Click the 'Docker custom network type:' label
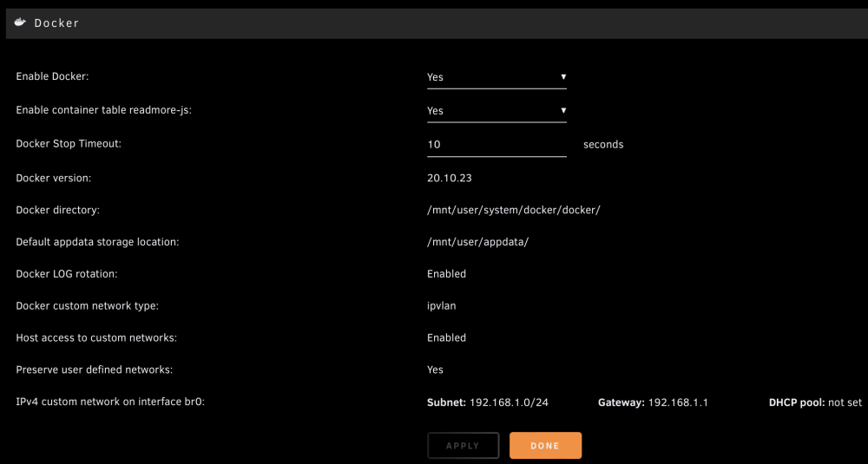 click(88, 306)
